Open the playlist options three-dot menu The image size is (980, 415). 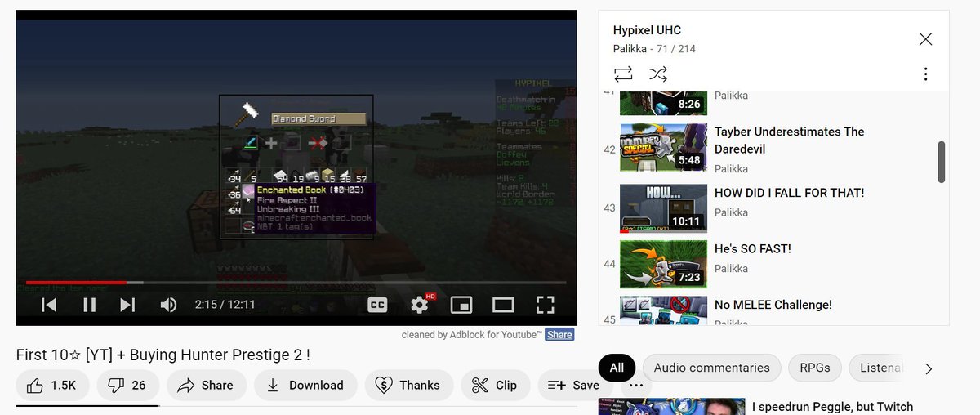pyautogui.click(x=925, y=74)
